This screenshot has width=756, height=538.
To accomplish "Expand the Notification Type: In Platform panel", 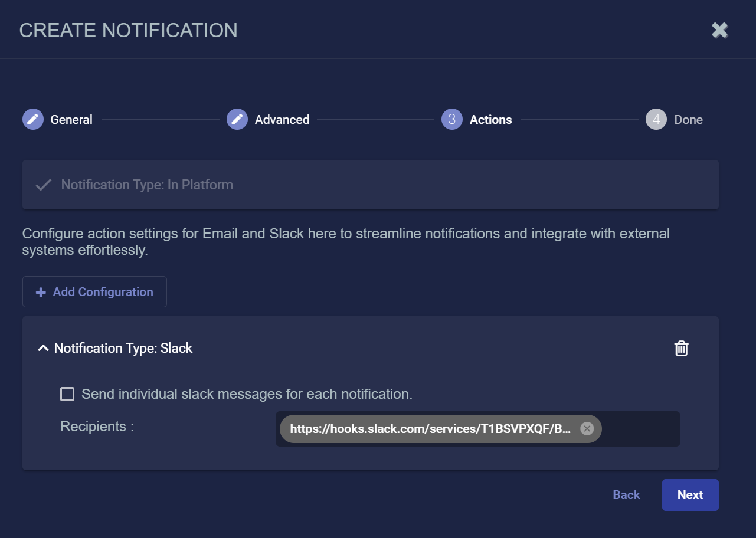I will click(x=371, y=185).
